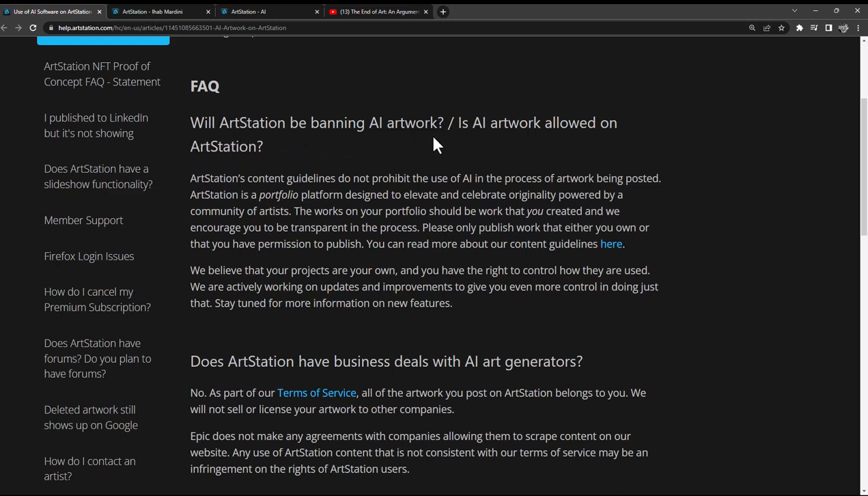
Task: Open the Chrome three-dot menu
Action: tap(858, 28)
